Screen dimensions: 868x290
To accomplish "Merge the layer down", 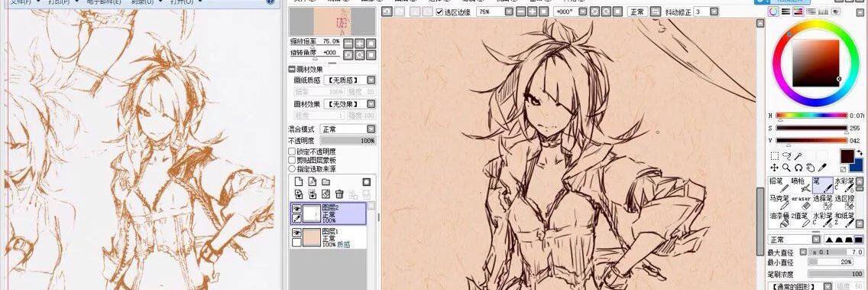I will (313, 194).
